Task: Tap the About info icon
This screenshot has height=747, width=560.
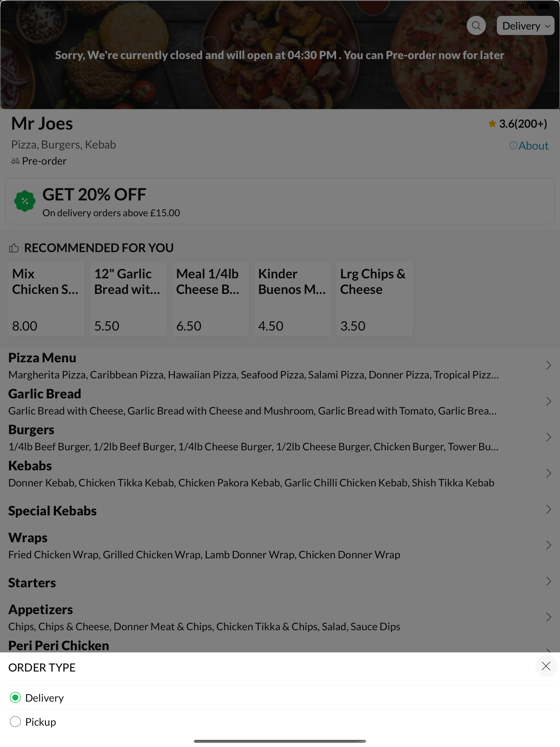Action: coord(513,145)
